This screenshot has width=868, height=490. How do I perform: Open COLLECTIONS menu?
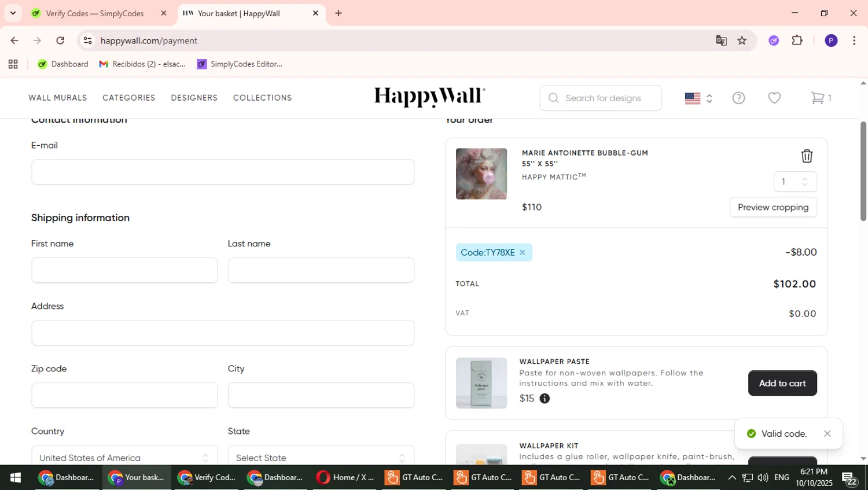coord(263,98)
